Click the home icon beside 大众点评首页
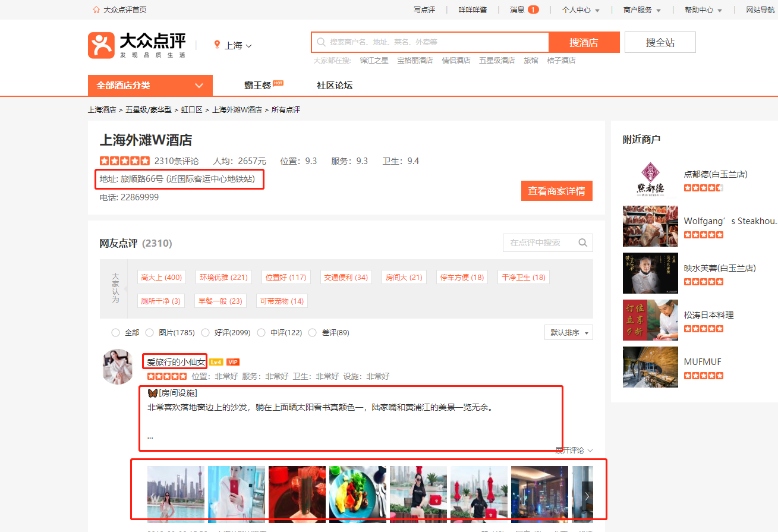The height and width of the screenshot is (532, 778). point(96,10)
